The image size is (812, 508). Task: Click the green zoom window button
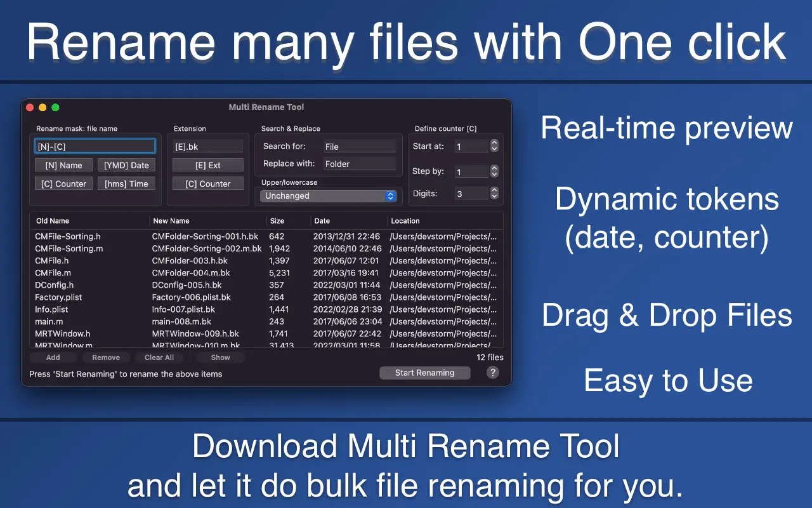point(55,107)
